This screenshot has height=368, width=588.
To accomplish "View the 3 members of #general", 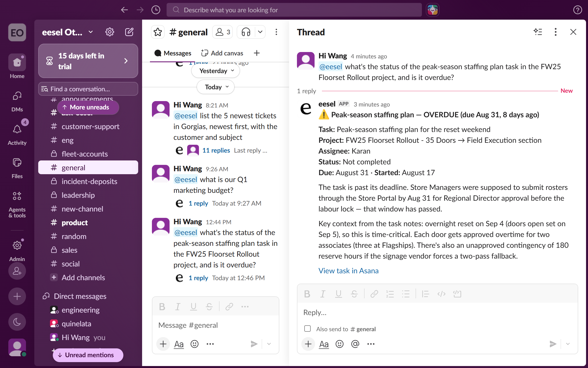I will (x=223, y=32).
